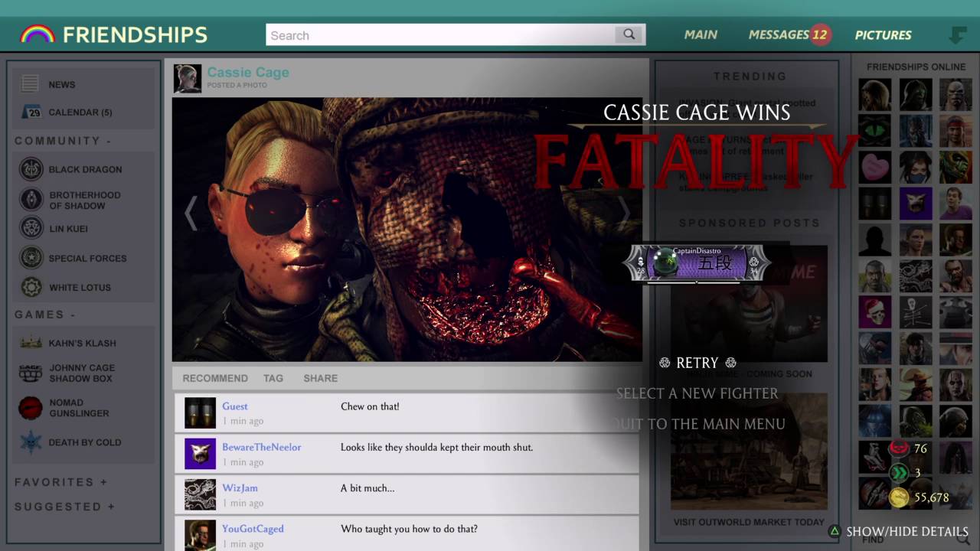Open the Cassie Cage profile name link
Screen dimensions: 980x551
pyautogui.click(x=248, y=72)
